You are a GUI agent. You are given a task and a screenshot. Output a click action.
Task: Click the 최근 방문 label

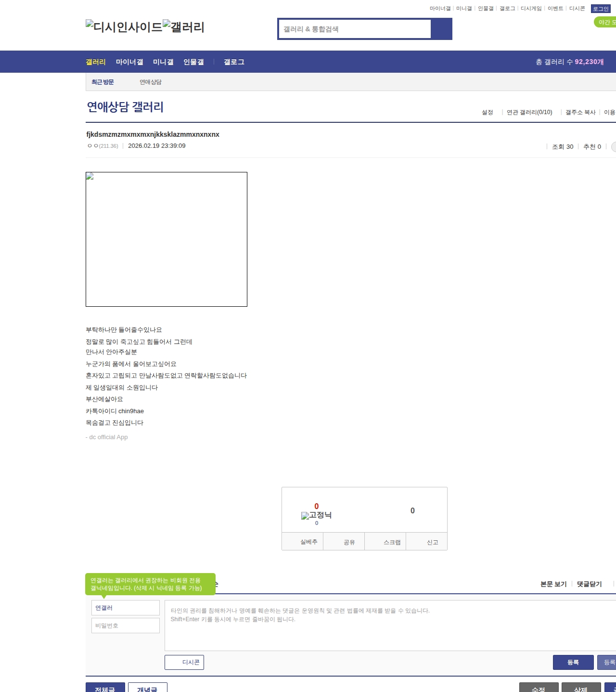103,82
